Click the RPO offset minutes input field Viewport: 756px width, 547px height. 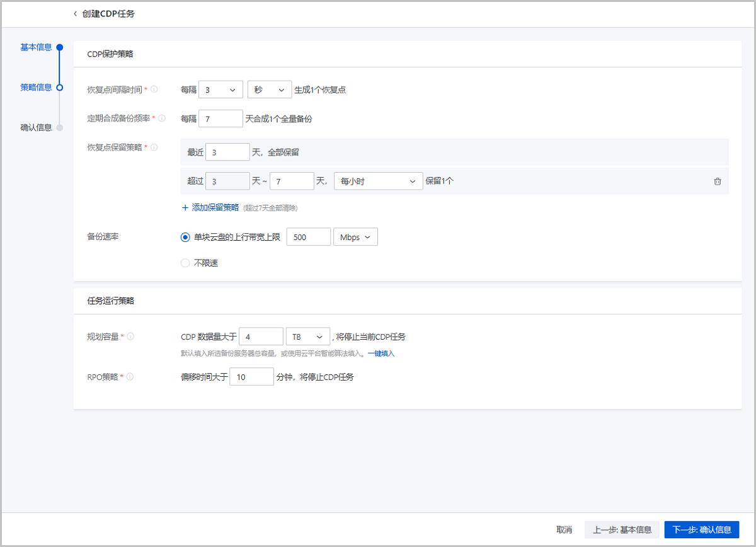coord(251,376)
